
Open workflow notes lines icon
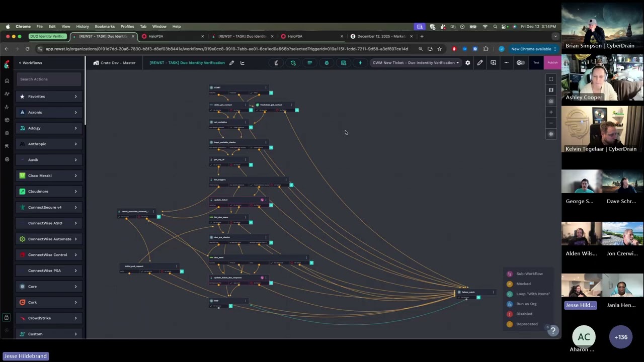[x=309, y=63]
